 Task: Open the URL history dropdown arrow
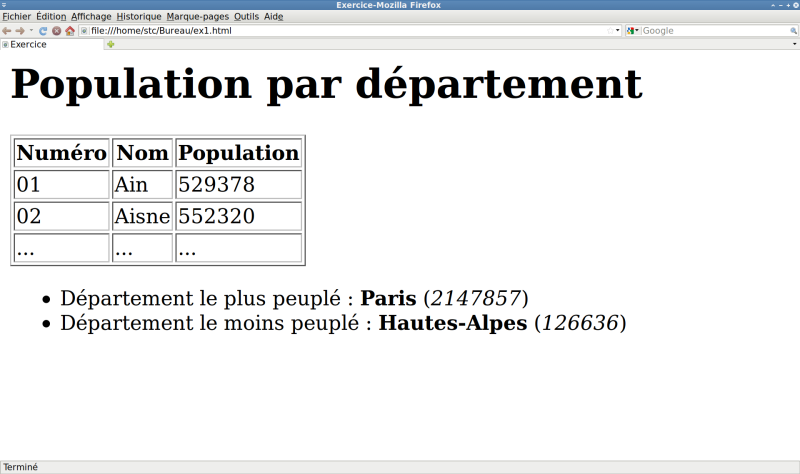[x=617, y=31]
